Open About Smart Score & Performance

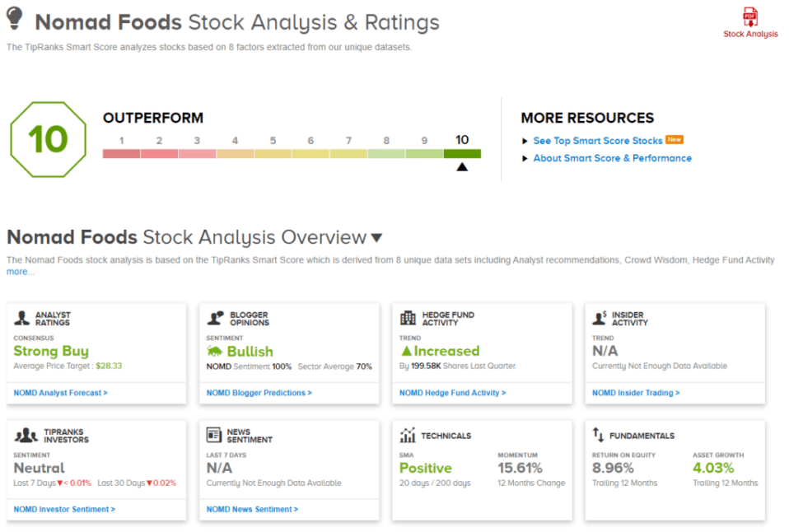point(612,158)
